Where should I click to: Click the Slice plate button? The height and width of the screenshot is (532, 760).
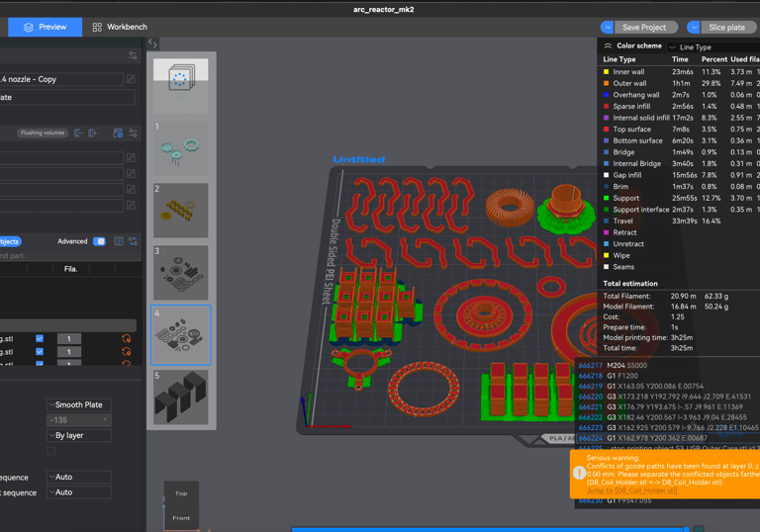(x=726, y=27)
